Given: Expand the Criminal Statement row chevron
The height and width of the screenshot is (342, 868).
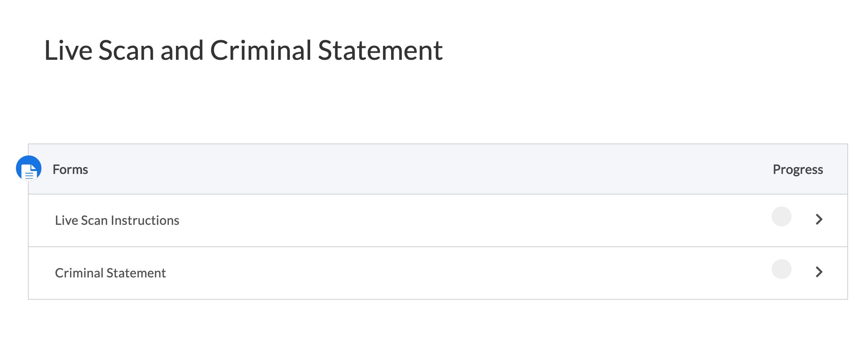Looking at the screenshot, I should pos(819,272).
